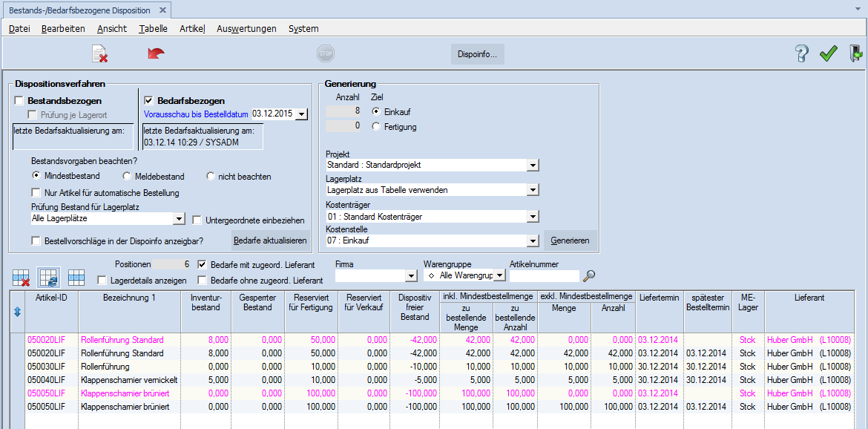Viewport: 868px width, 429px height.
Task: Click into the Artikelnummer input field
Action: coord(544,275)
